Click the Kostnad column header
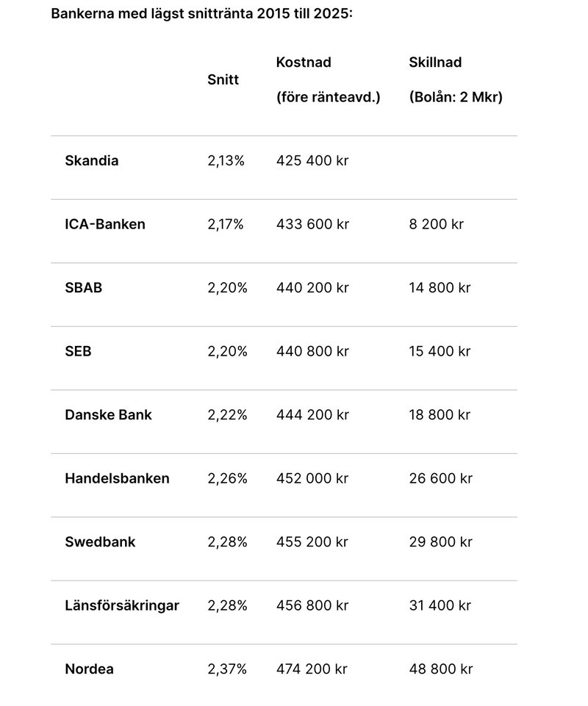 pyautogui.click(x=304, y=62)
